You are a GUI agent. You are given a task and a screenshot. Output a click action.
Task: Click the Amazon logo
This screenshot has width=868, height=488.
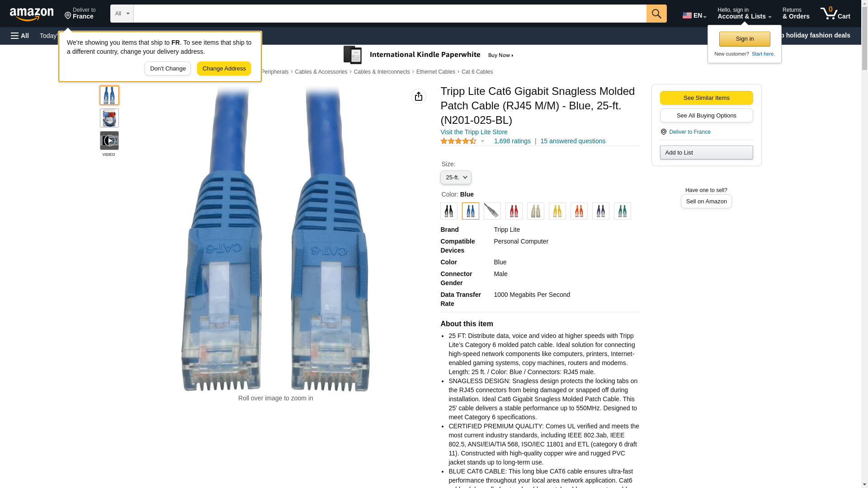pos(32,14)
